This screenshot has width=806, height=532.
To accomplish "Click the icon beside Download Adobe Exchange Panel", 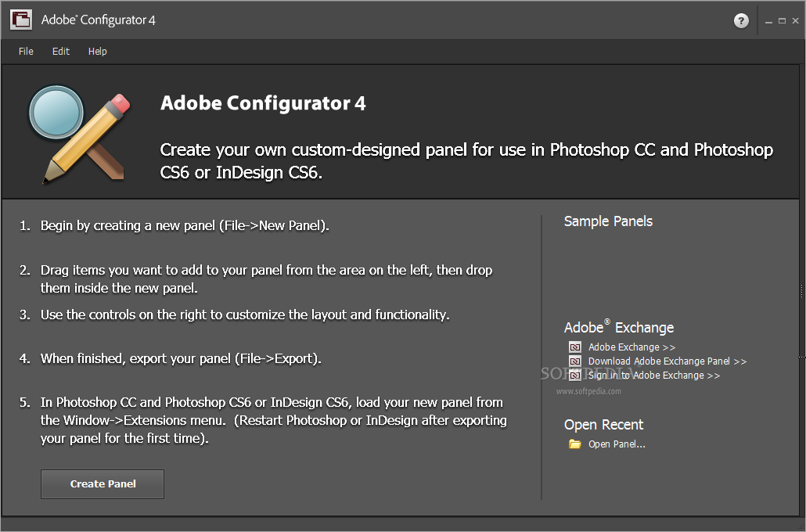I will coord(574,361).
